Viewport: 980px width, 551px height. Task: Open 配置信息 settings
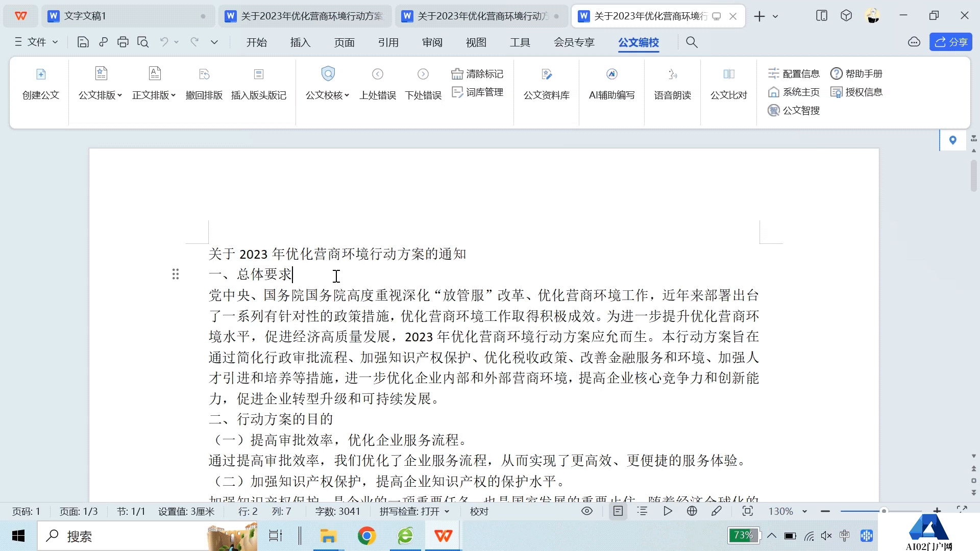coord(794,74)
